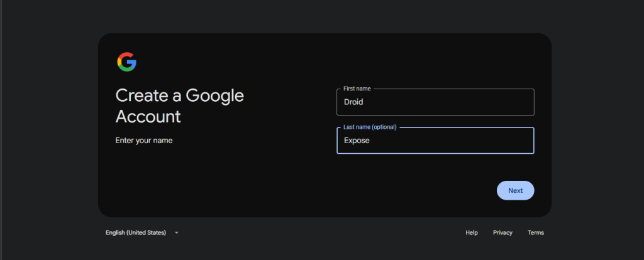Click the word "Google" in the heading

[215, 96]
